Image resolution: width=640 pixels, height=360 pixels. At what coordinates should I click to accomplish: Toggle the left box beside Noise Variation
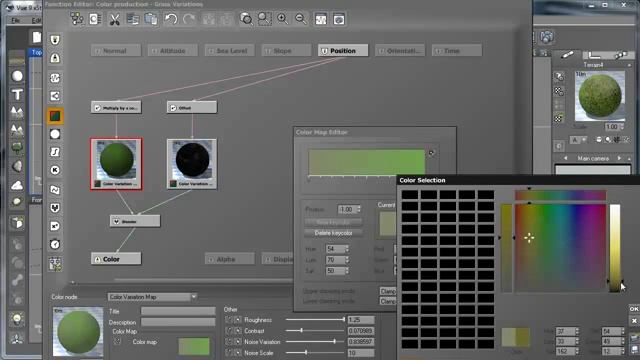coord(229,342)
